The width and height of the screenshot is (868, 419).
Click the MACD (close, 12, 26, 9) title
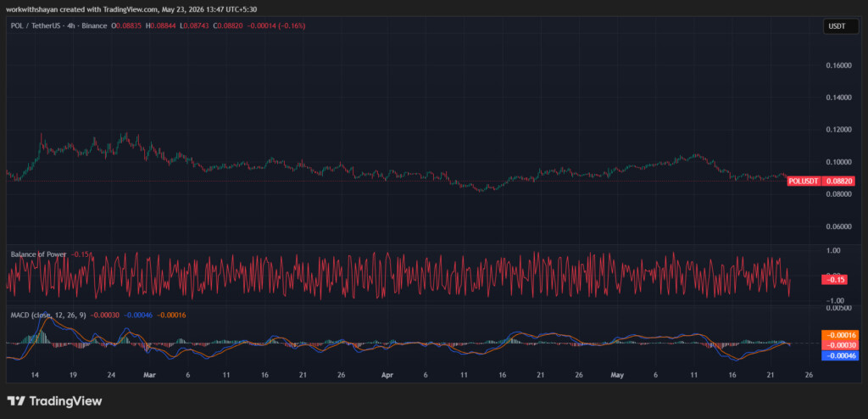[48, 316]
